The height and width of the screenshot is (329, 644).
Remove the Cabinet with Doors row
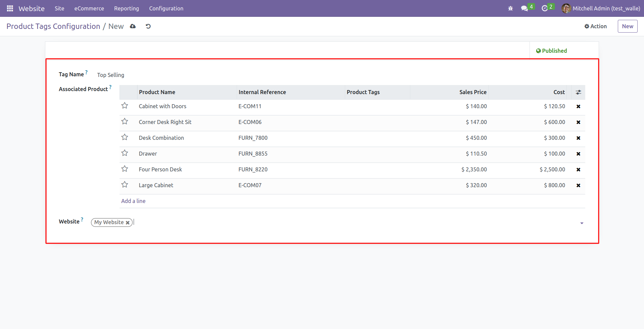578,107
